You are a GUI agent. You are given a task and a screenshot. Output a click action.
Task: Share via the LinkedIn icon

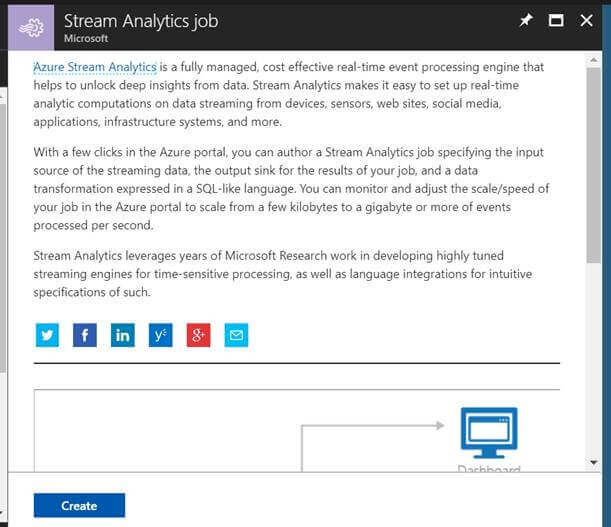(123, 335)
